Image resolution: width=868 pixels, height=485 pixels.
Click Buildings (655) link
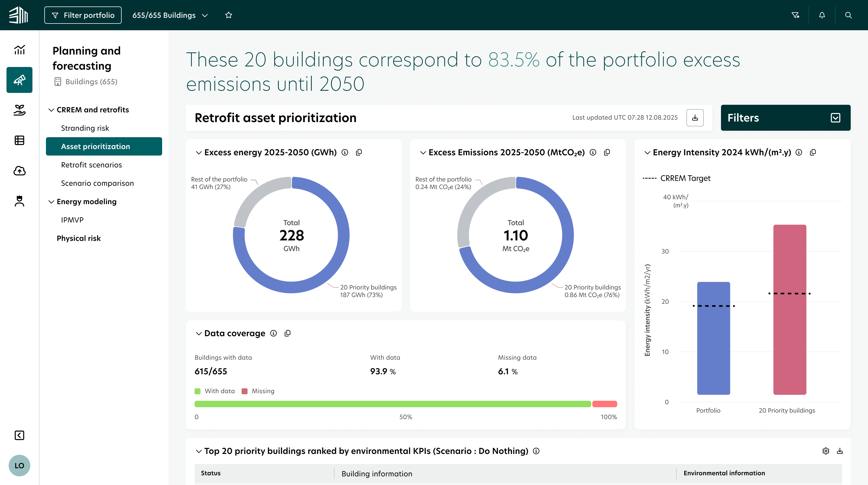point(86,82)
